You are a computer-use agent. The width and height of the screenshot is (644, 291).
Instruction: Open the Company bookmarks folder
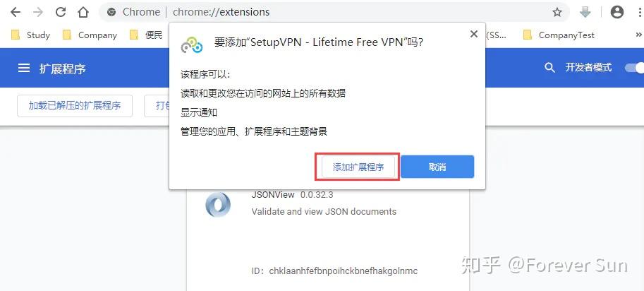[x=90, y=35]
